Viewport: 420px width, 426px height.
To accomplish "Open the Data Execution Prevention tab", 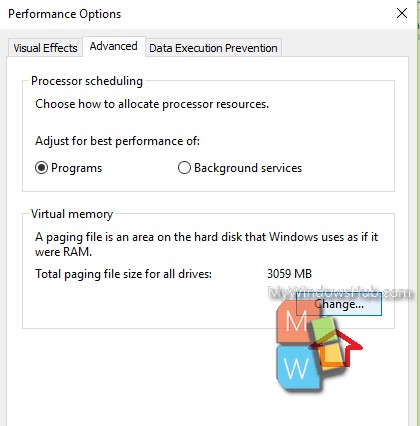I will point(213,48).
